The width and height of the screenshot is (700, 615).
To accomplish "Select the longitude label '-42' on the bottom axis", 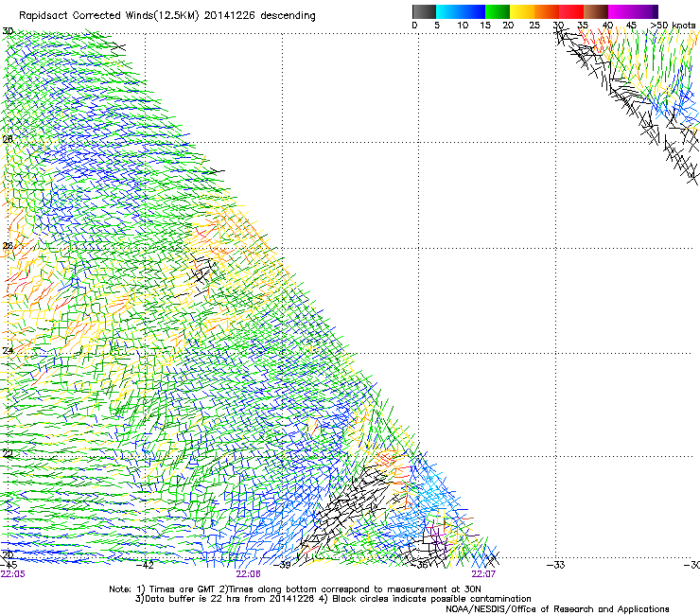I will coord(145,565).
